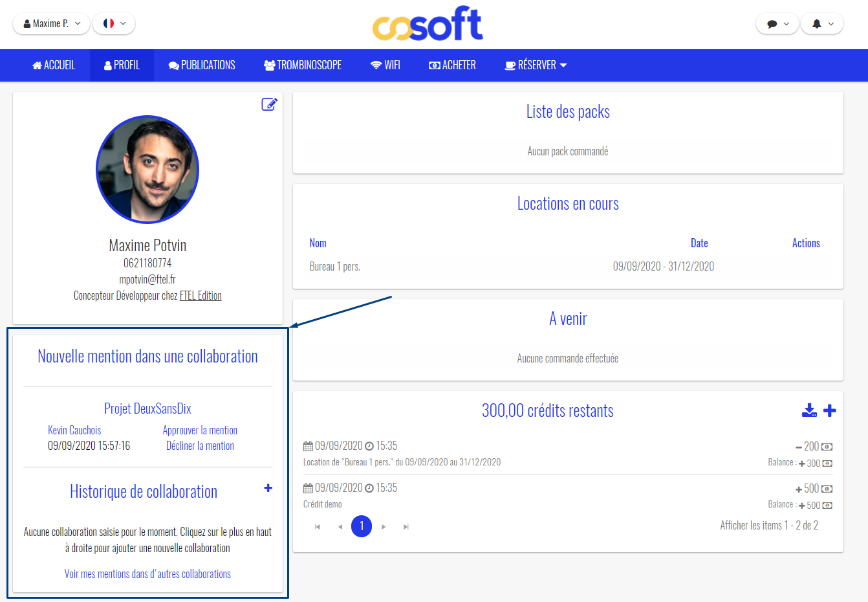Add a collaboration with the plus icon
868x602 pixels.
(268, 488)
